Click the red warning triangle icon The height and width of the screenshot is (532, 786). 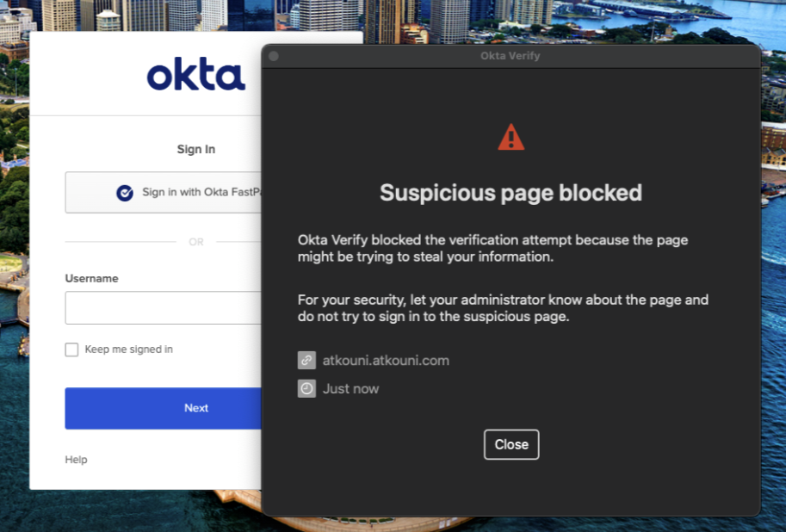point(511,135)
